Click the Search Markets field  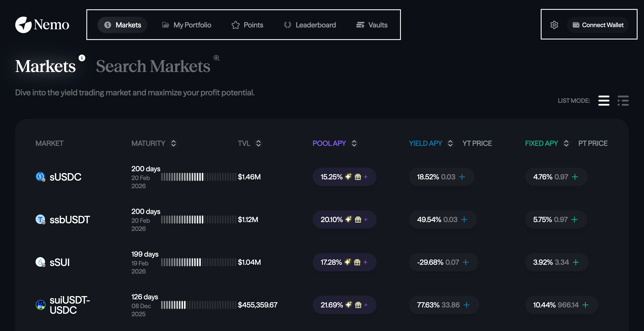point(153,66)
